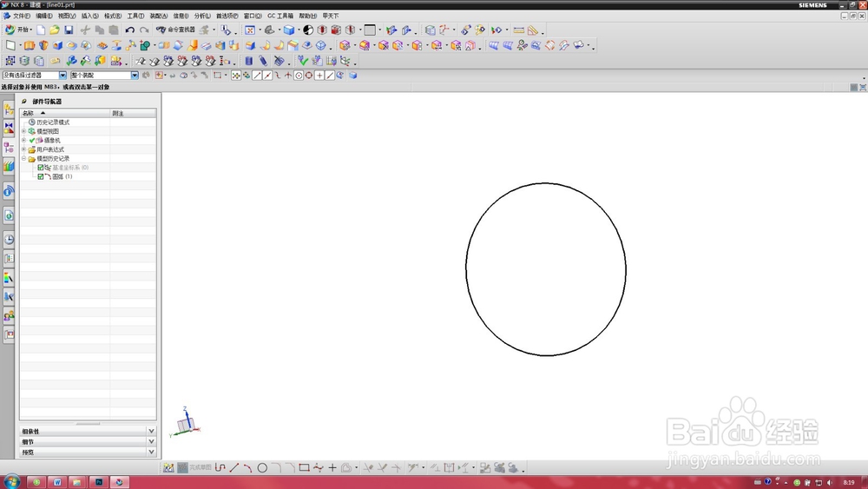868x489 pixels.
Task: Expand the 用户表达式 tree node
Action: pyautogui.click(x=23, y=149)
